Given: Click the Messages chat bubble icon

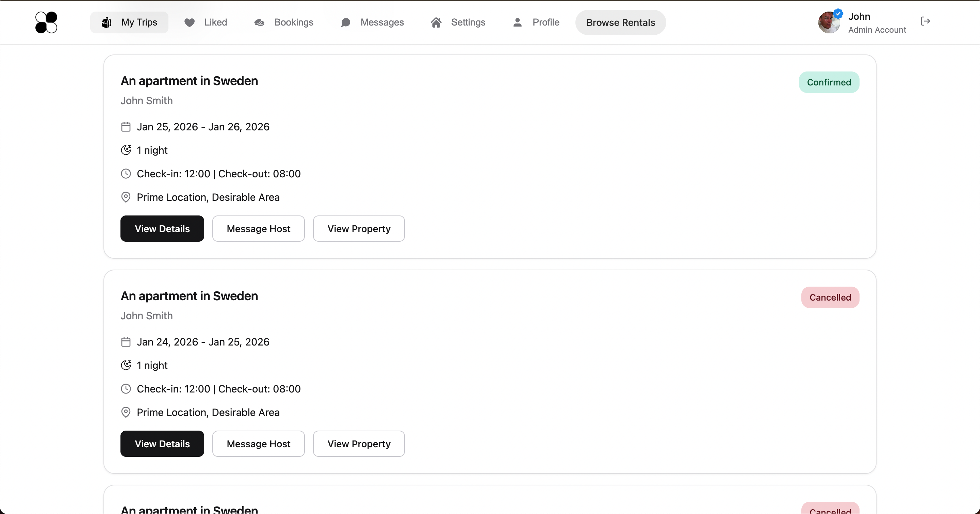Looking at the screenshot, I should coord(345,22).
